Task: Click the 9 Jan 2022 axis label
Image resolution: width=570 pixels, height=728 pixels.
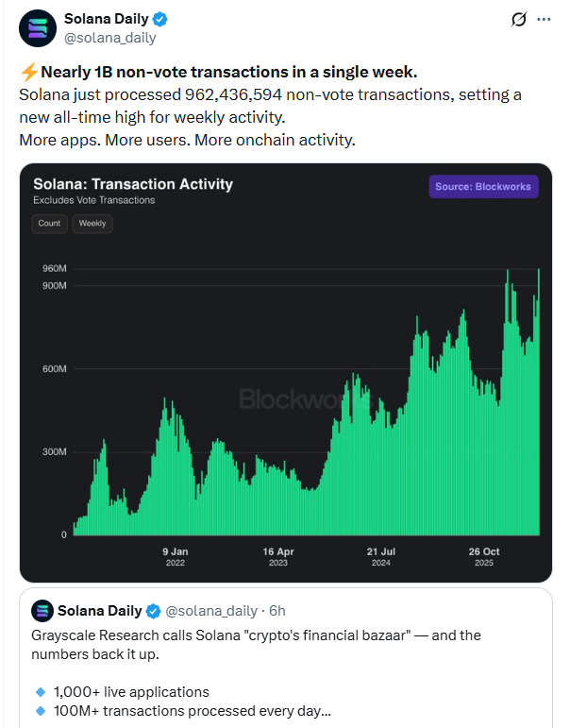Action: click(176, 557)
